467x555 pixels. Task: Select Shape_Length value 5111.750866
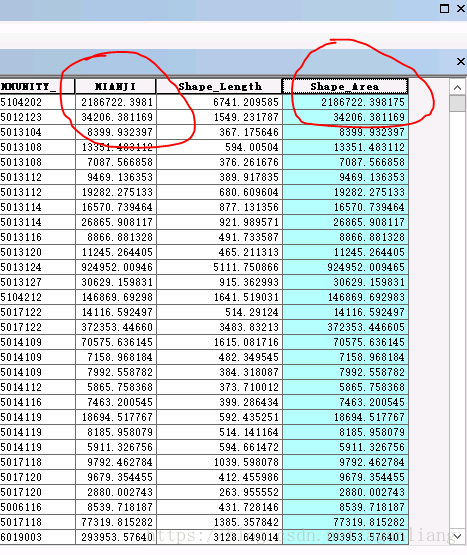click(220, 267)
